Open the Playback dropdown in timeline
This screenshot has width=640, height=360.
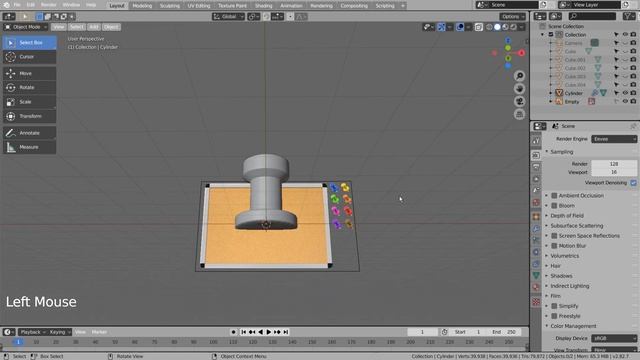click(33, 332)
